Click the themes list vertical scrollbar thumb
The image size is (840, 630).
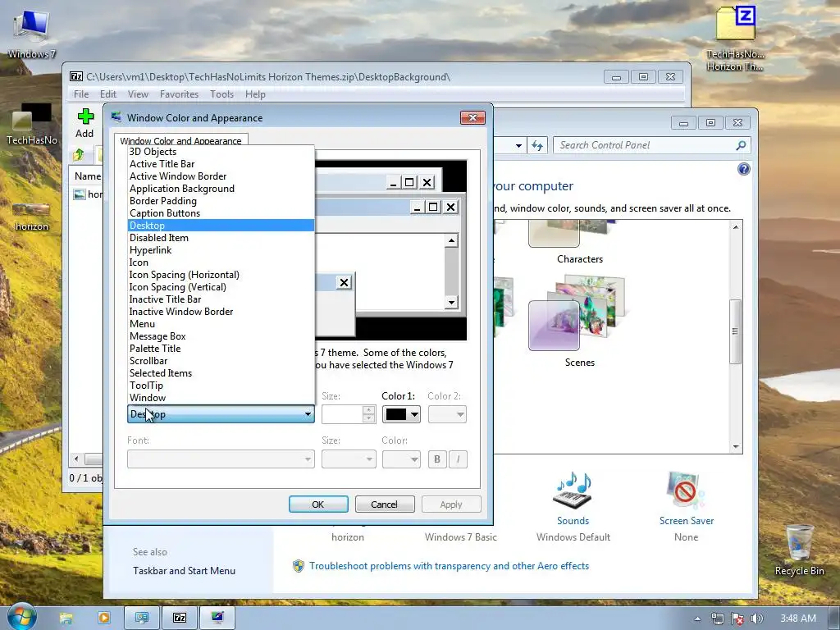tap(736, 331)
